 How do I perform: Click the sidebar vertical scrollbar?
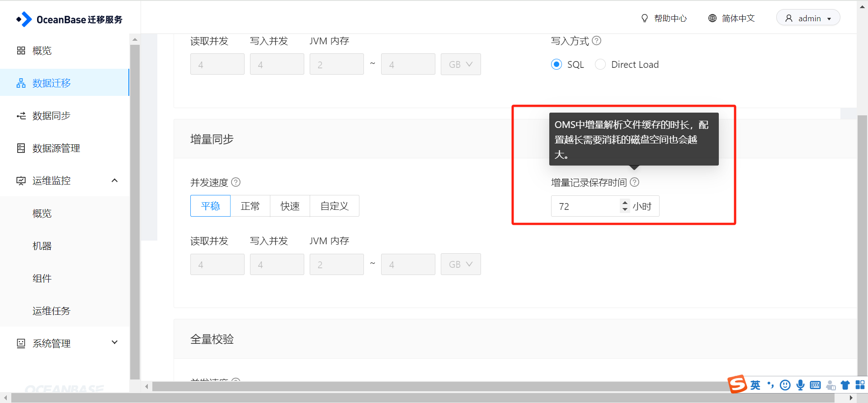click(x=135, y=212)
